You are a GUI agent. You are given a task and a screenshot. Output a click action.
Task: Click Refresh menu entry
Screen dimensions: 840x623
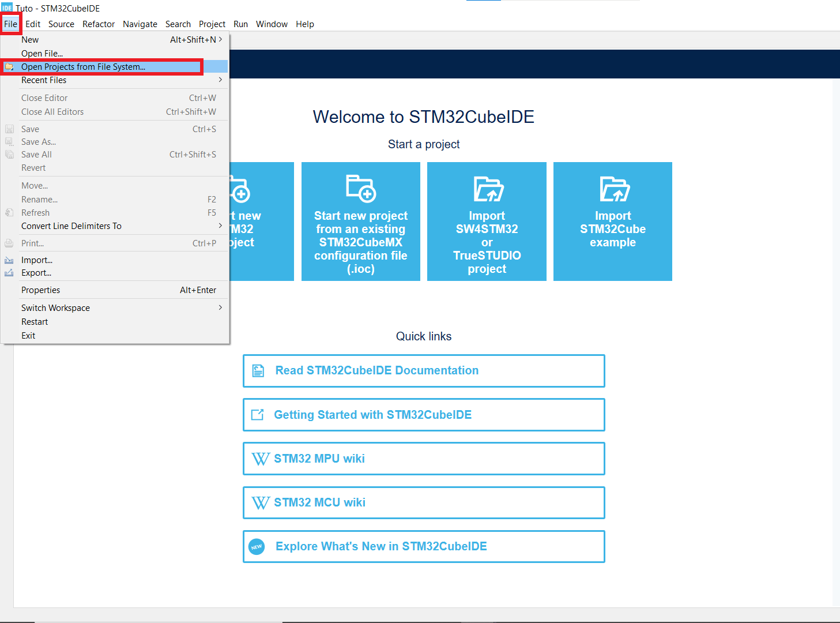(x=115, y=213)
